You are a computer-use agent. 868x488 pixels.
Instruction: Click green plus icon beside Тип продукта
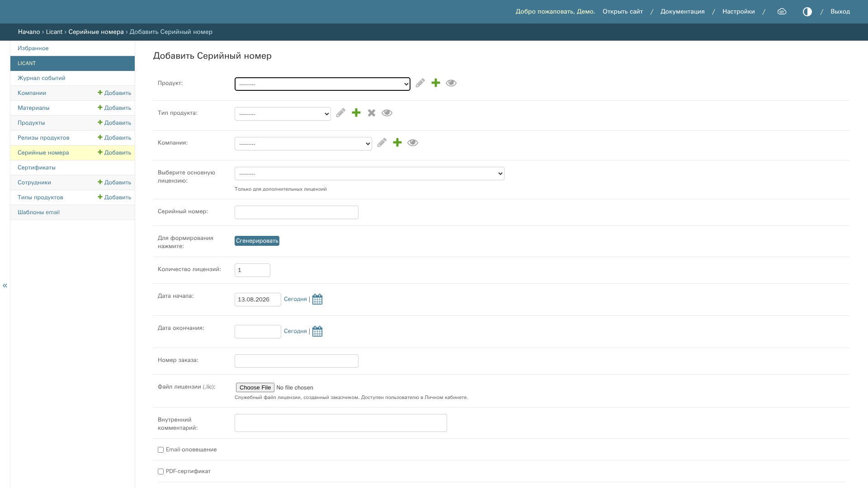tap(356, 113)
